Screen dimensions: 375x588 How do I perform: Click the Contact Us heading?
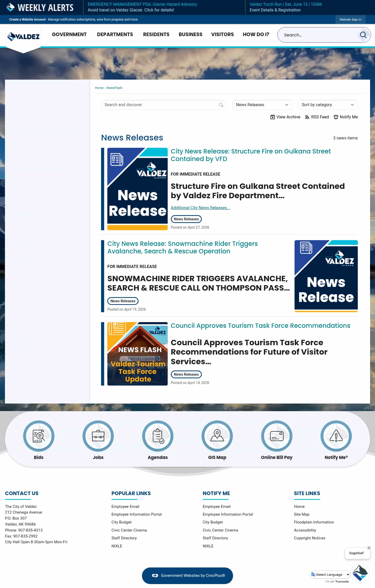click(22, 493)
